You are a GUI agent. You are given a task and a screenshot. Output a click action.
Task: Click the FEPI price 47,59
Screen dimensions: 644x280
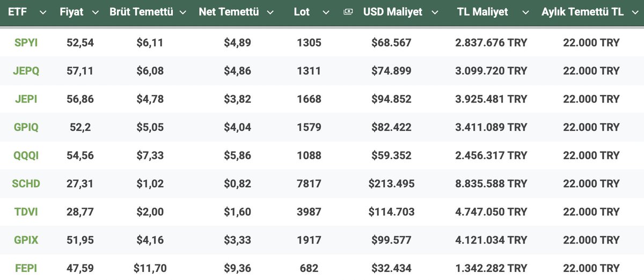[80, 268]
